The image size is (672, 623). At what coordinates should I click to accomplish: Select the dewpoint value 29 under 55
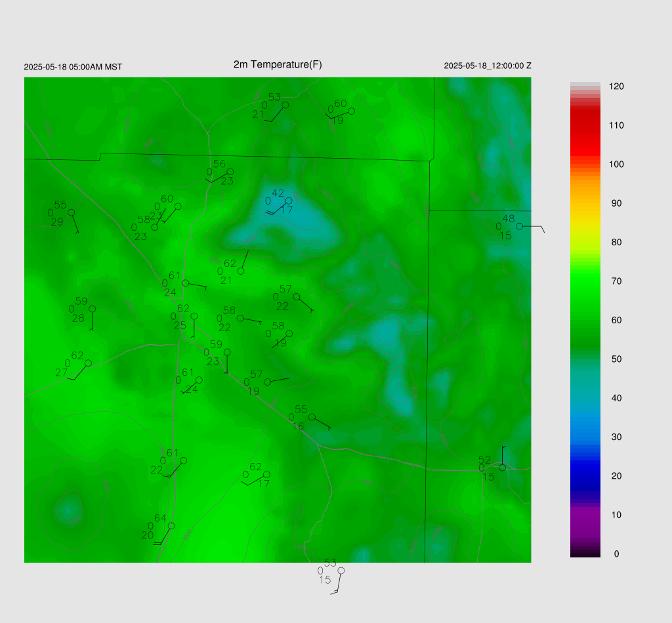tap(57, 222)
